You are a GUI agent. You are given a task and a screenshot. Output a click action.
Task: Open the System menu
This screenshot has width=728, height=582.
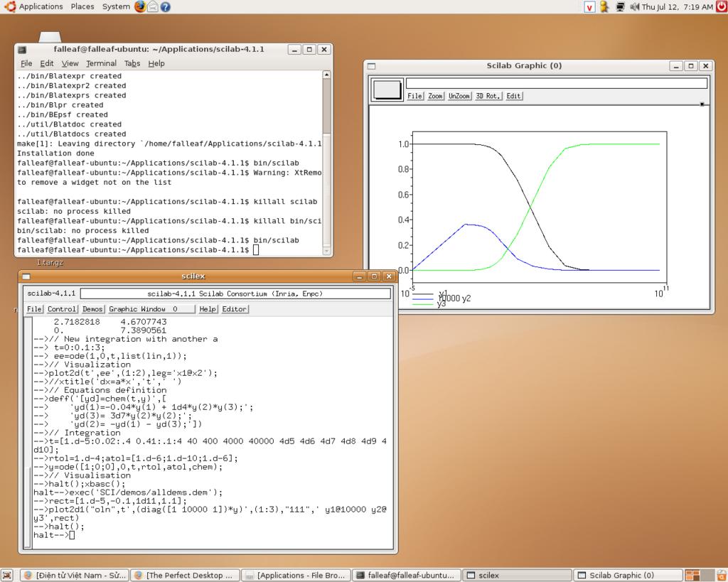click(116, 6)
